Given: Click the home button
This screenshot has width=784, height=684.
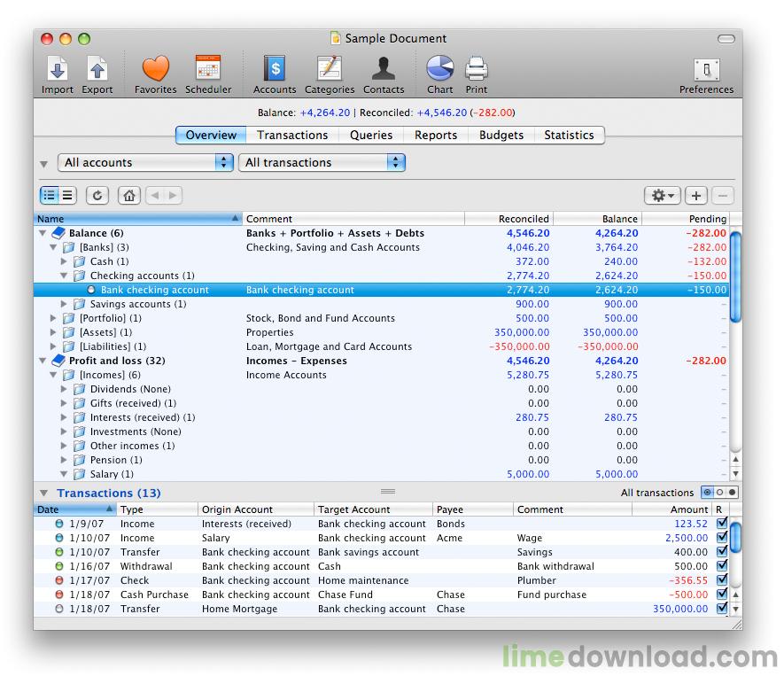Looking at the screenshot, I should (129, 196).
